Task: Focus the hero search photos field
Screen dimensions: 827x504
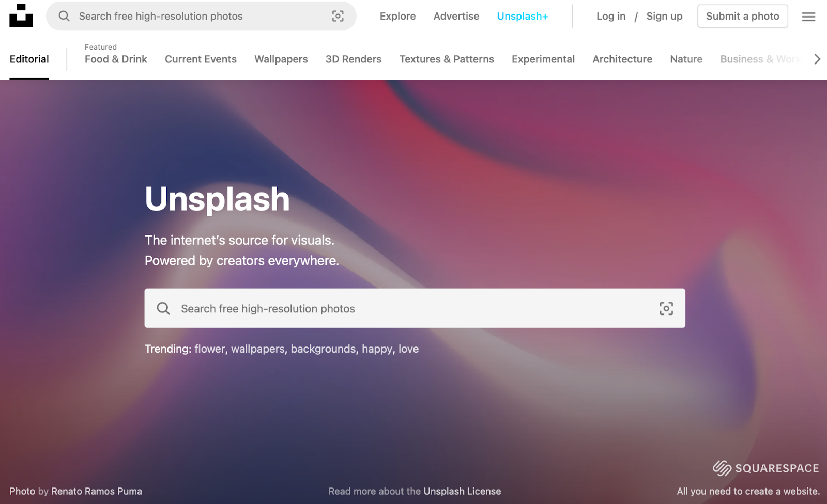Action: click(x=415, y=308)
